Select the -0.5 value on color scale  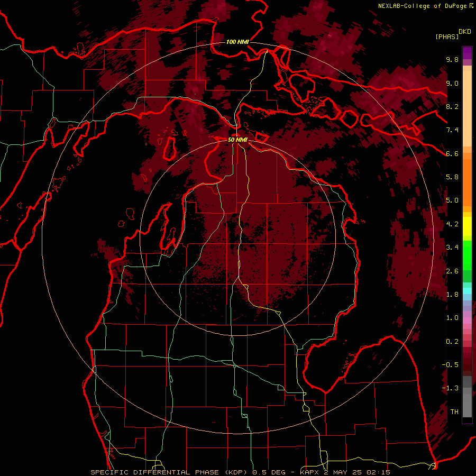tap(450, 365)
